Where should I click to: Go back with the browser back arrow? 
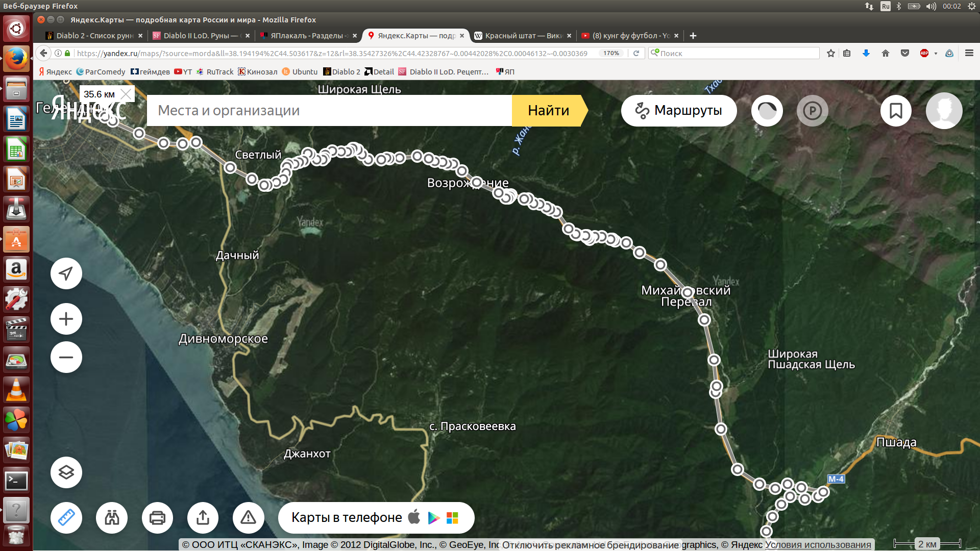point(44,53)
